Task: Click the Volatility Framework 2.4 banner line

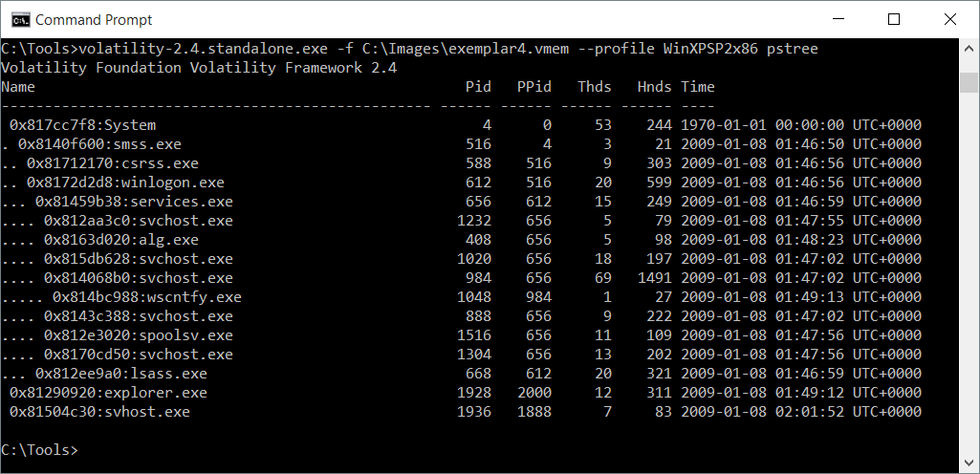Action: pyautogui.click(x=199, y=68)
